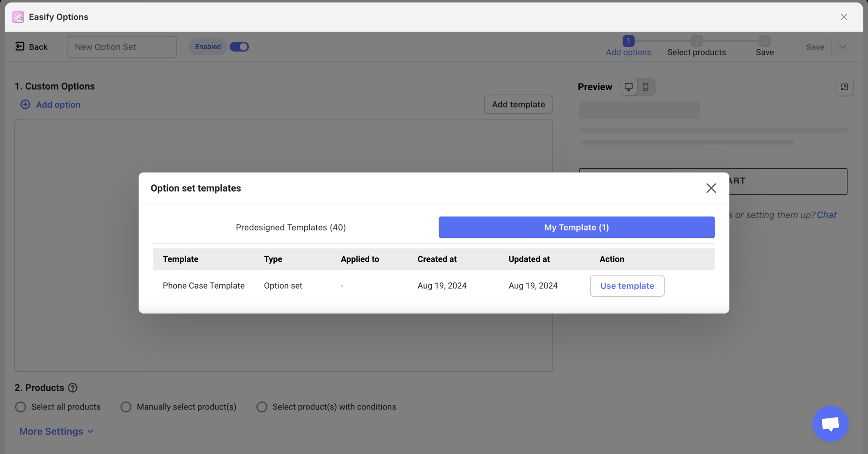This screenshot has height=454, width=868.
Task: Click the Add template button
Action: tap(518, 104)
